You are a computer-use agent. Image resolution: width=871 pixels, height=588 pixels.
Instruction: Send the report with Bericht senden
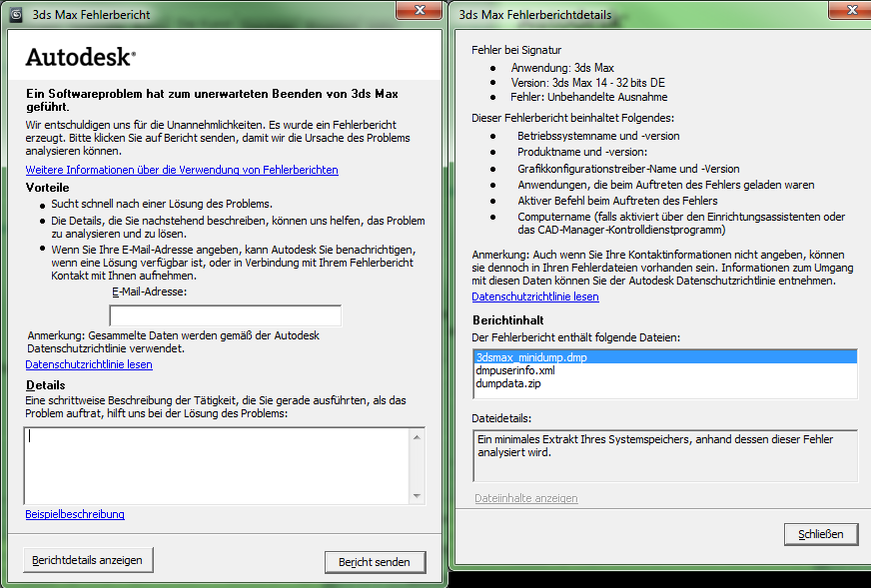coord(375,562)
